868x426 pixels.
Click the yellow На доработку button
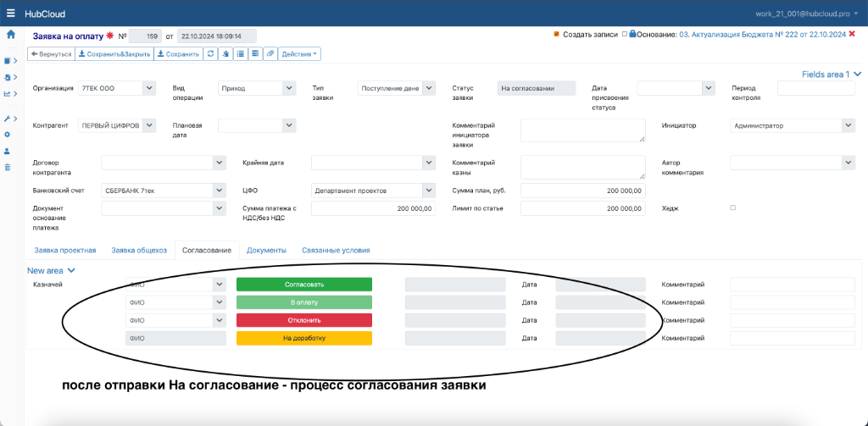[304, 339]
